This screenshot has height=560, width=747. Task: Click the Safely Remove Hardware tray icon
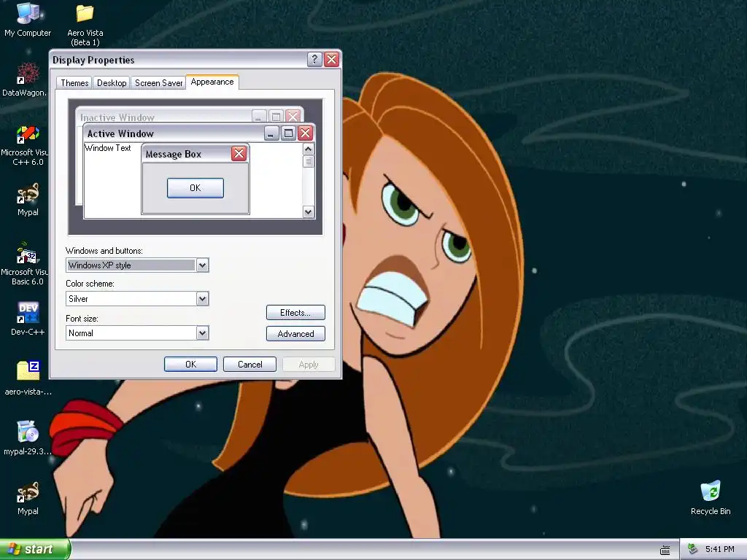(692, 549)
